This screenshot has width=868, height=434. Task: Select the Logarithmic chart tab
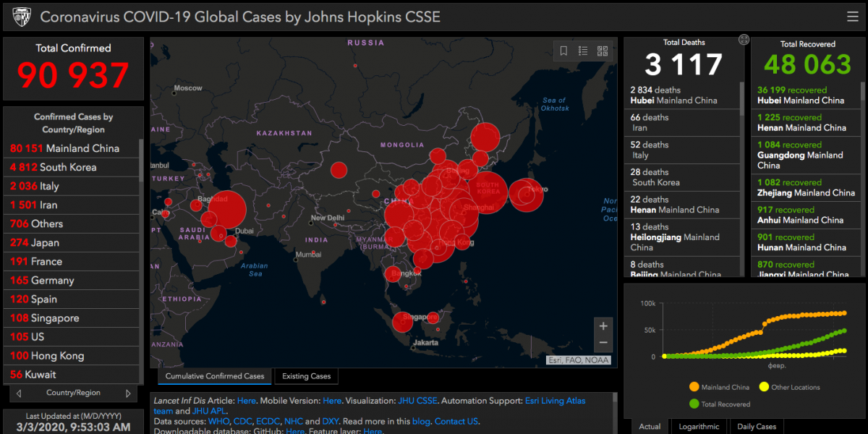click(699, 426)
